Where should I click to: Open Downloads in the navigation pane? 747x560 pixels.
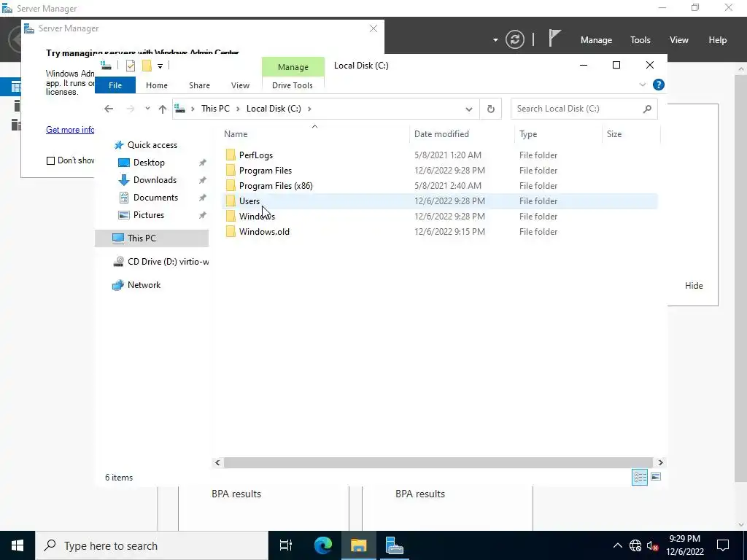click(x=155, y=180)
